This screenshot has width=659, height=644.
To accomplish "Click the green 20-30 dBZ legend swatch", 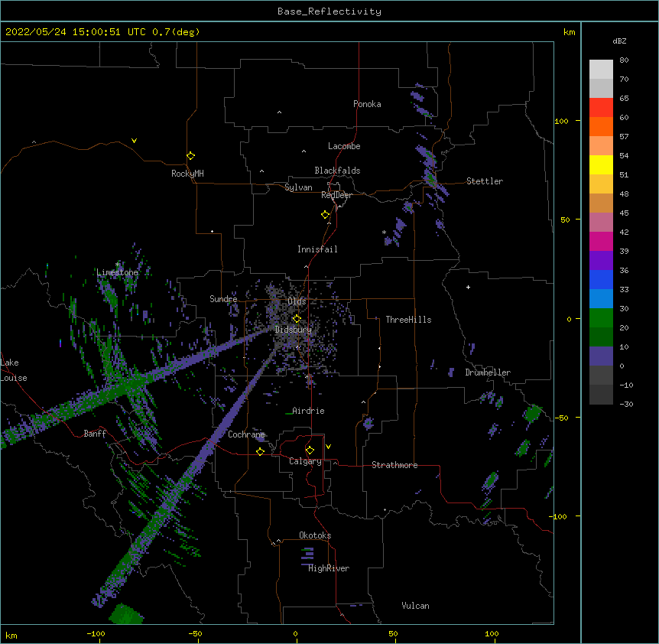I will click(601, 318).
